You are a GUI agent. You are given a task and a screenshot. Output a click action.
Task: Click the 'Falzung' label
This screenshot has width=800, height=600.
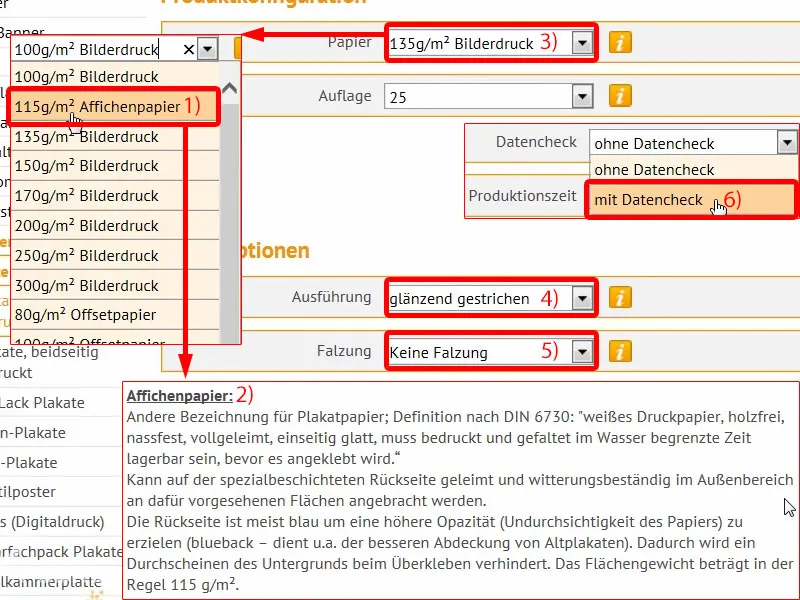coord(344,351)
